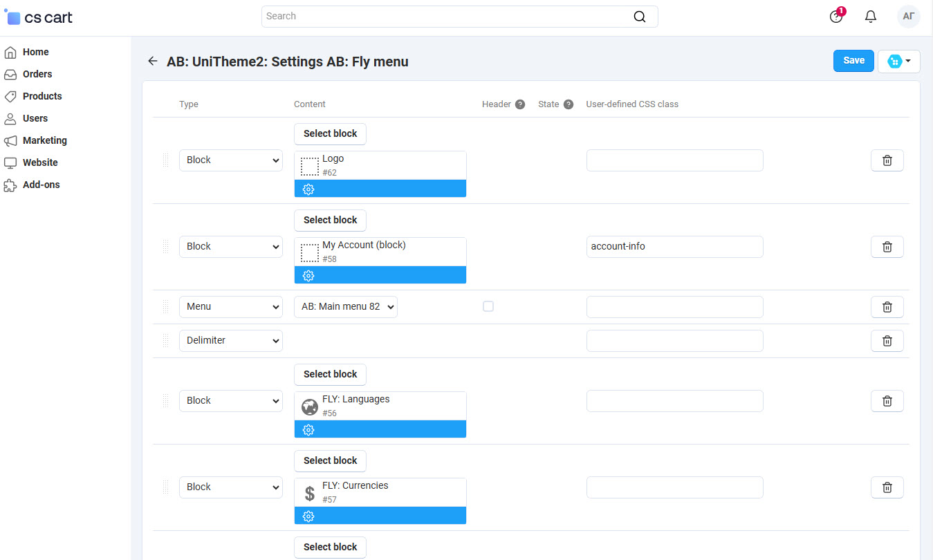Delete the FLY: Languages row
The width and height of the screenshot is (933, 560).
tap(887, 401)
